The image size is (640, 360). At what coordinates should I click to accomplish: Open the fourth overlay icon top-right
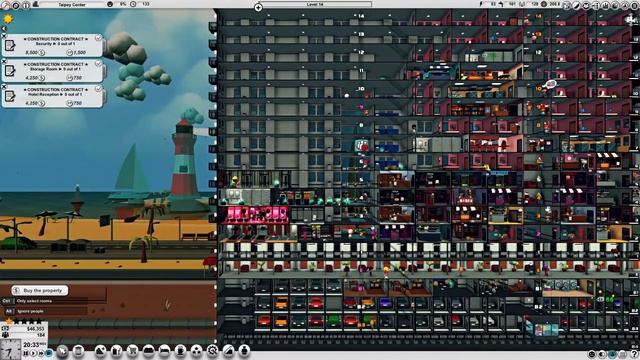(x=596, y=5)
